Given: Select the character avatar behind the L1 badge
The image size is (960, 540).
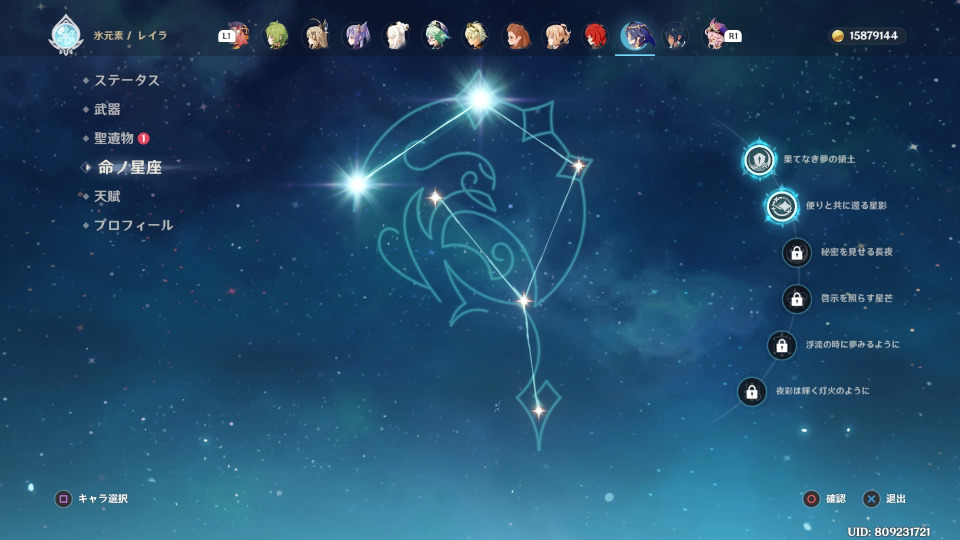Looking at the screenshot, I should [239, 36].
